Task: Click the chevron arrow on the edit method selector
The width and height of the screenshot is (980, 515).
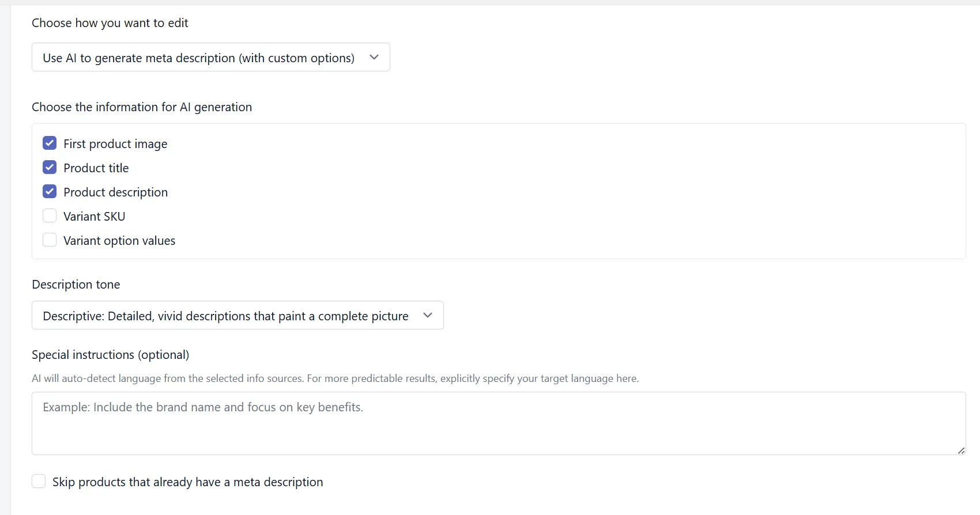Action: coord(374,57)
